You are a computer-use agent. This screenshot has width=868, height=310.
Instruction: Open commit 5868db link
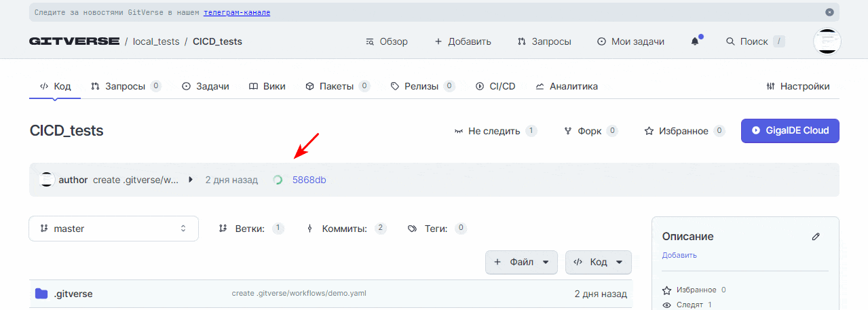tap(309, 180)
